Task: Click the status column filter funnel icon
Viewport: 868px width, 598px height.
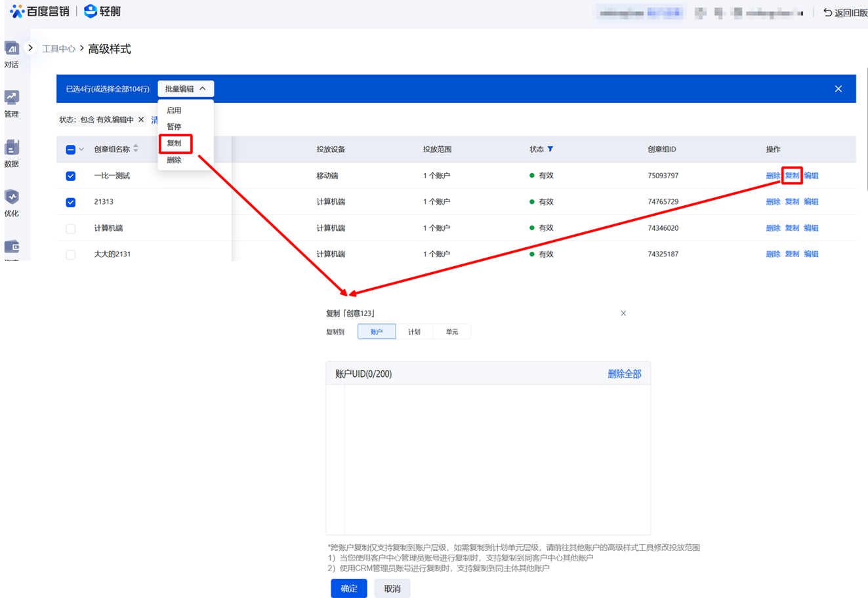Action: click(x=550, y=149)
